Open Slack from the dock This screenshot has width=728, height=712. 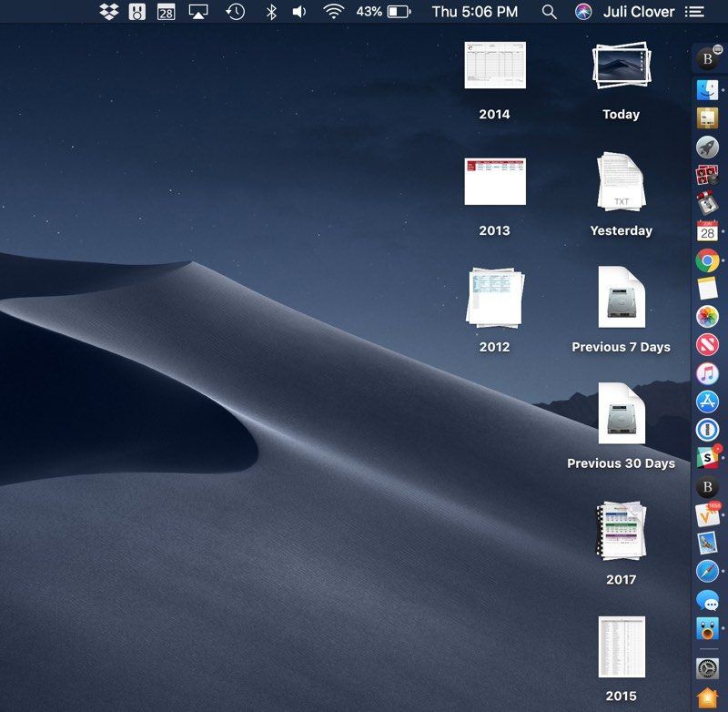point(707,458)
